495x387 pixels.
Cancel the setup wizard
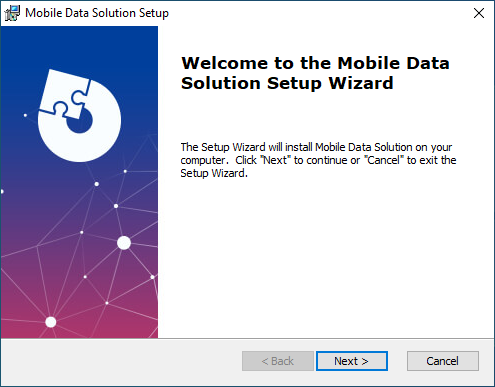[443, 361]
